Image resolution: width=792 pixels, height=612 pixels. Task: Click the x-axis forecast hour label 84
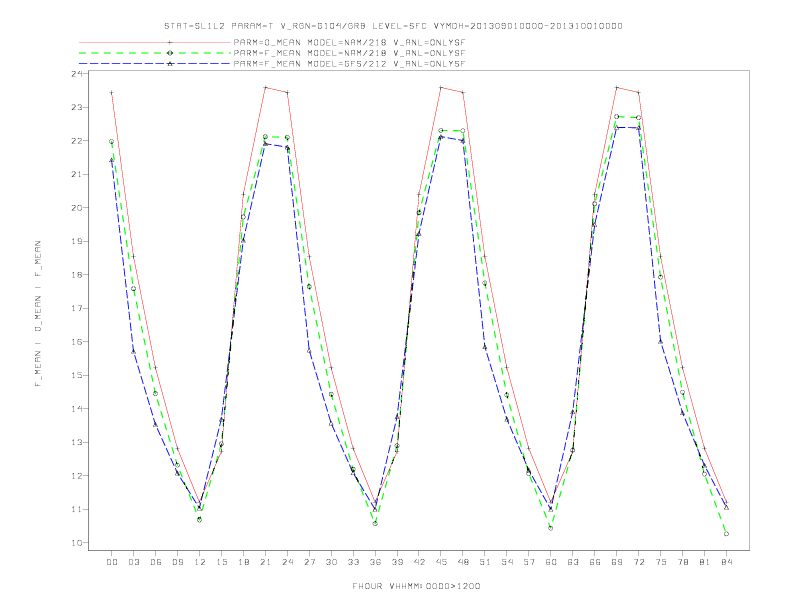tap(726, 562)
